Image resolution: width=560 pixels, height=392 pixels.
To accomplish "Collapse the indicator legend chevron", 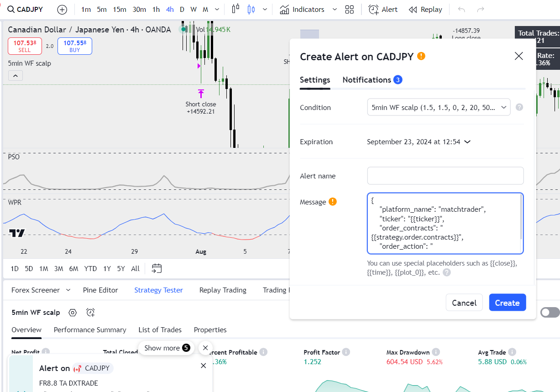I will point(15,76).
